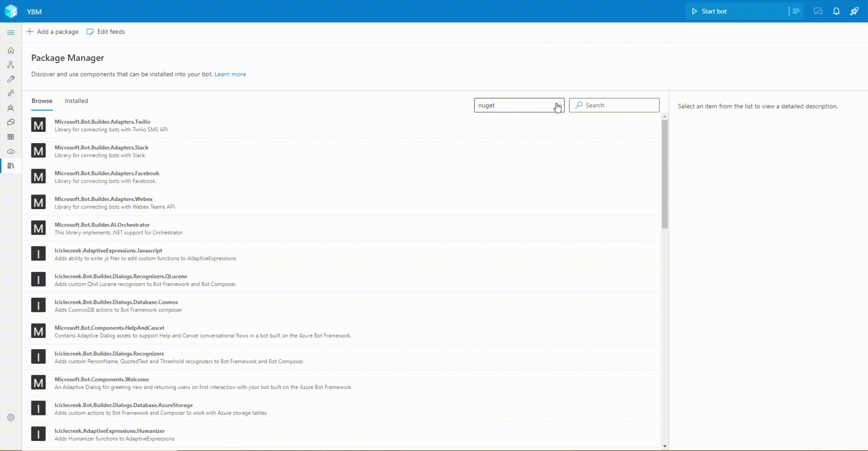Open the Home page from the sidebar
This screenshot has height=451, width=868.
[10, 50]
